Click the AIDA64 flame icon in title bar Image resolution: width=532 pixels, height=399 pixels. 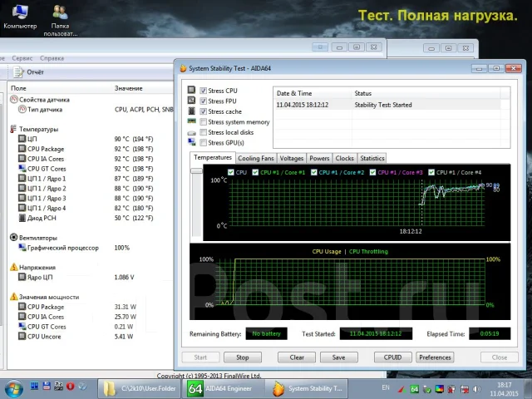[183, 68]
